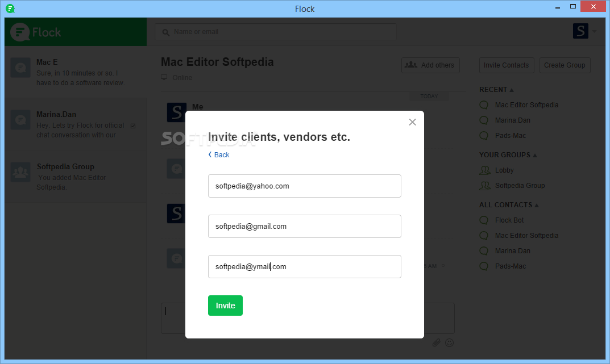Select Marina.Dan under ALL CONTACTS
The height and width of the screenshot is (364, 610).
(512, 251)
